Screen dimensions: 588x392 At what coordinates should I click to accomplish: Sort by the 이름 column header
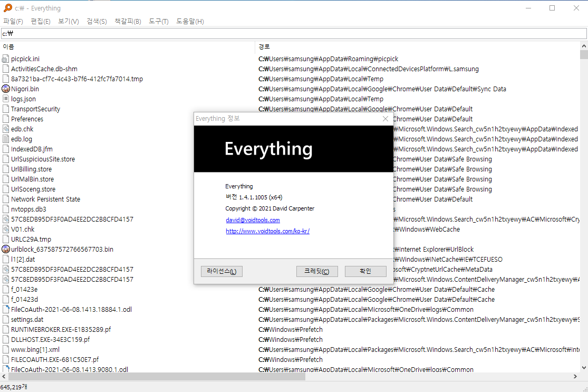point(128,47)
